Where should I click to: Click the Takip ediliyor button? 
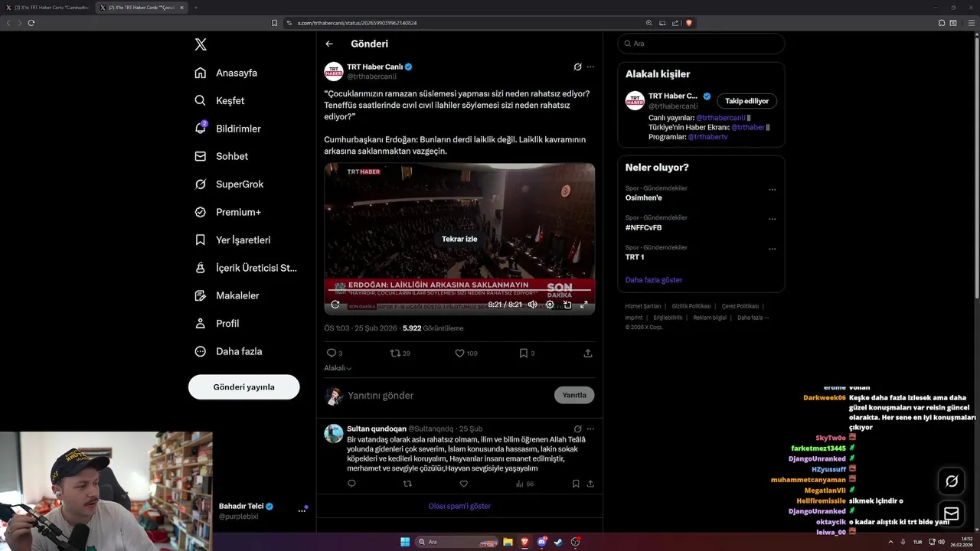pyautogui.click(x=747, y=101)
